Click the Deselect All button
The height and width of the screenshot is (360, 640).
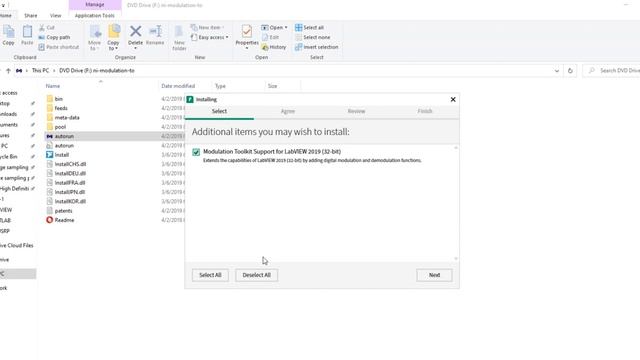[256, 275]
